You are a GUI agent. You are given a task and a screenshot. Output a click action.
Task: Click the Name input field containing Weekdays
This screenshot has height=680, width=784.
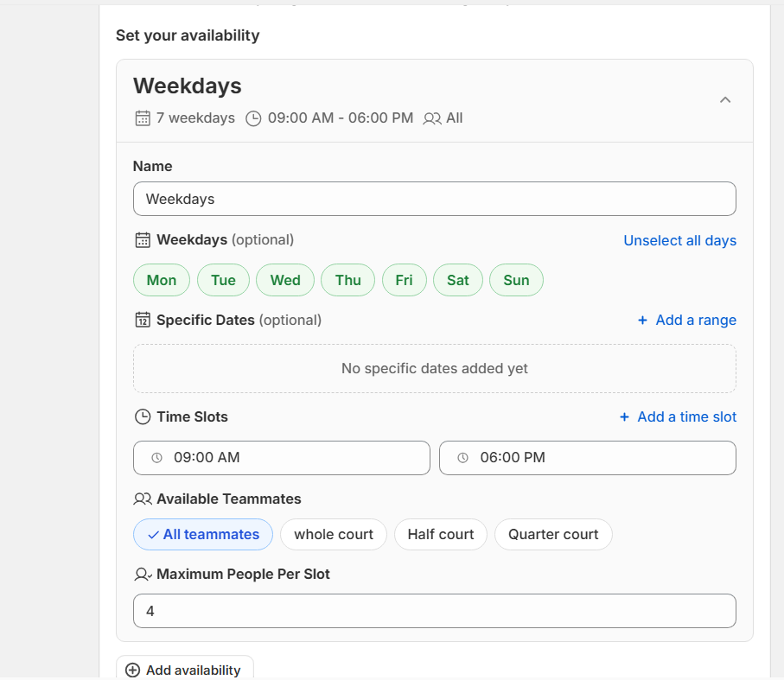tap(434, 199)
